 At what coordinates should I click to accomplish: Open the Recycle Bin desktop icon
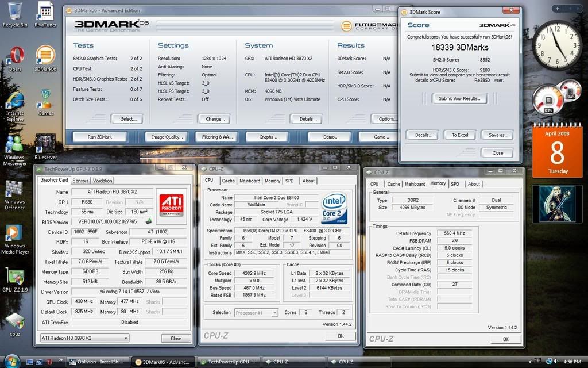[x=15, y=13]
